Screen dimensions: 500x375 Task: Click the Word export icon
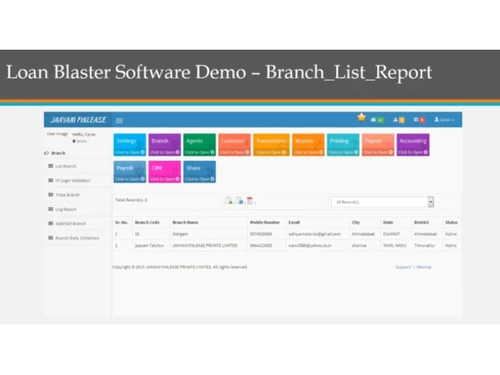239,201
